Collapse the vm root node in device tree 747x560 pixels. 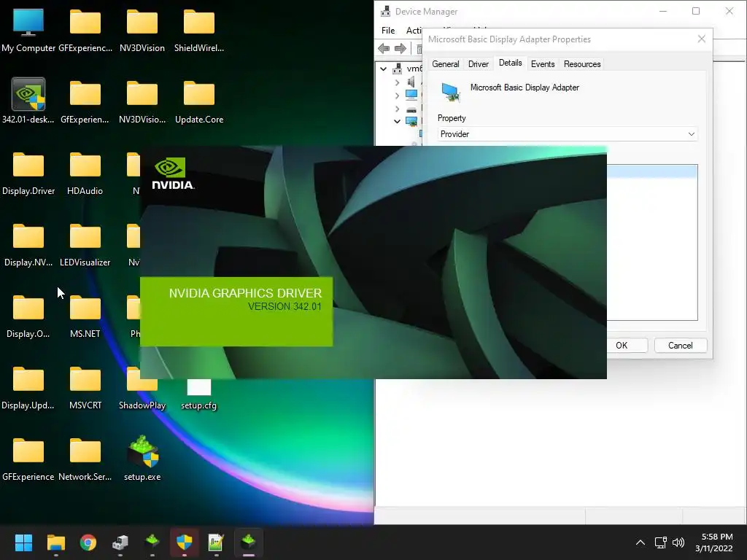click(383, 69)
